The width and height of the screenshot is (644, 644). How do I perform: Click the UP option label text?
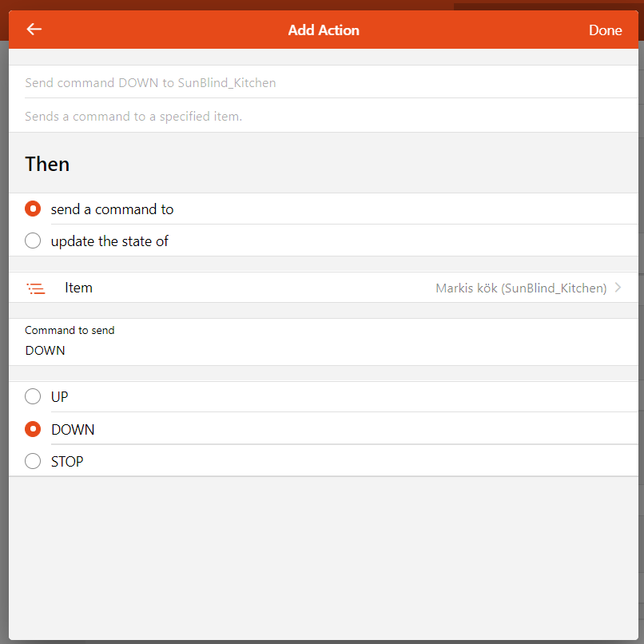60,396
